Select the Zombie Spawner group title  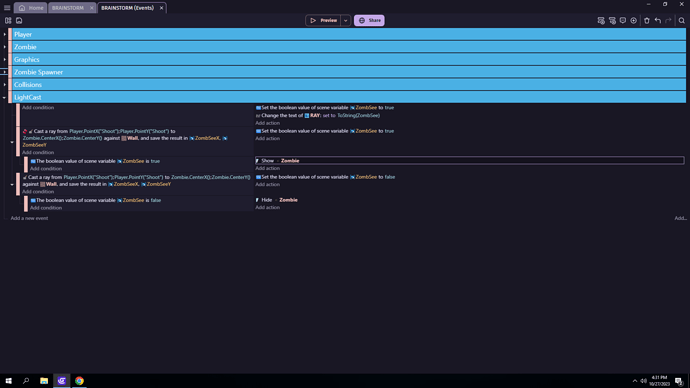(x=39, y=72)
